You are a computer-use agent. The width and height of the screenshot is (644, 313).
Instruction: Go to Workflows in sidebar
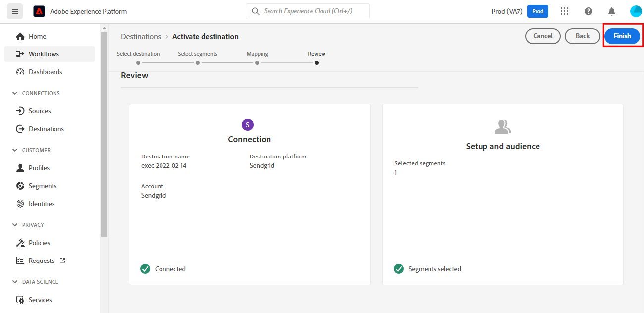[44, 54]
